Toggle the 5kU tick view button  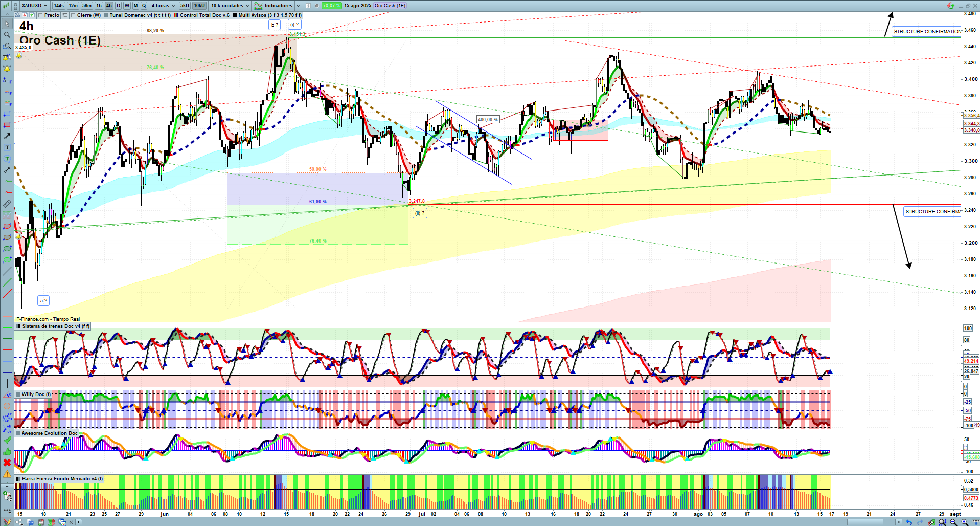click(185, 6)
